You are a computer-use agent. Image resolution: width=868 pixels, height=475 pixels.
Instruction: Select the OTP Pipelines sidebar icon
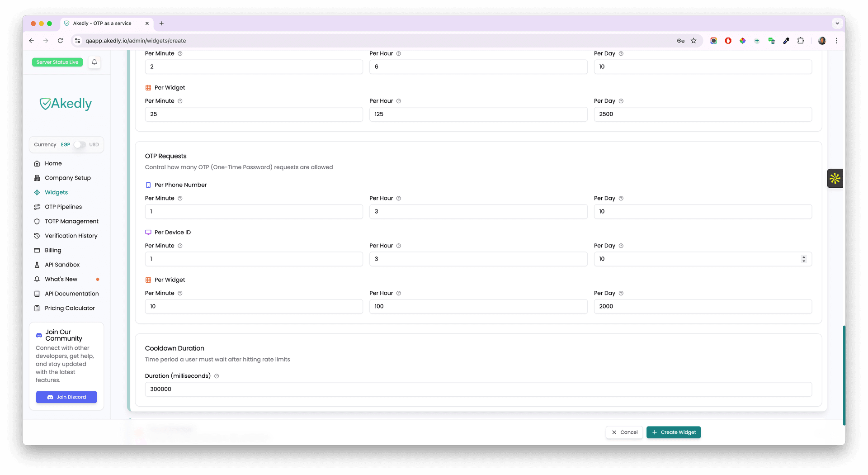click(x=37, y=207)
